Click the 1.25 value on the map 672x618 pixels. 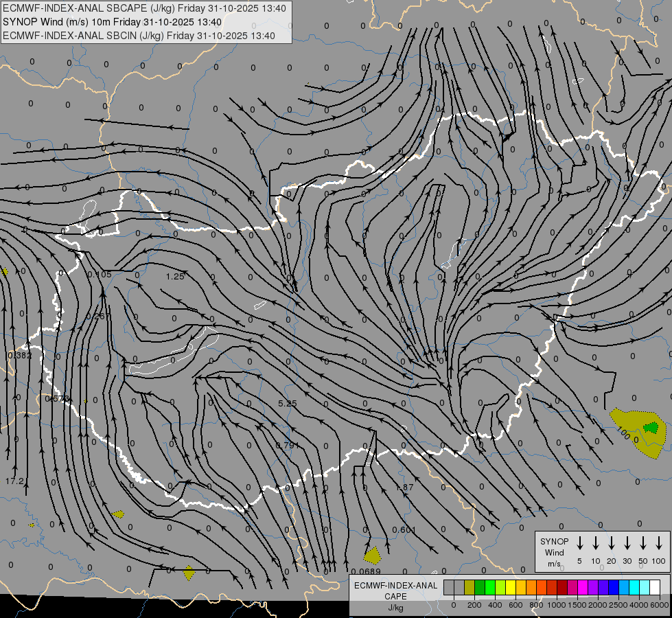click(175, 277)
